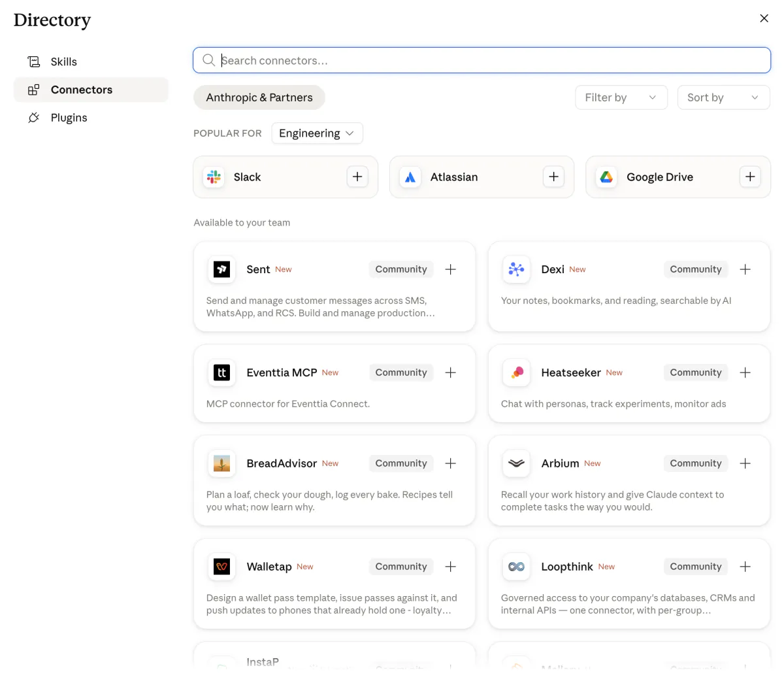The width and height of the screenshot is (784, 683).
Task: Add the Sent connector
Action: [451, 269]
